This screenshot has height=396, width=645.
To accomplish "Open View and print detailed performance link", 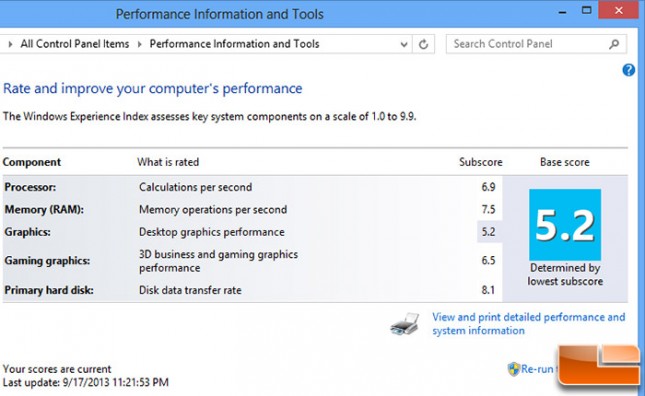I will pyautogui.click(x=529, y=324).
